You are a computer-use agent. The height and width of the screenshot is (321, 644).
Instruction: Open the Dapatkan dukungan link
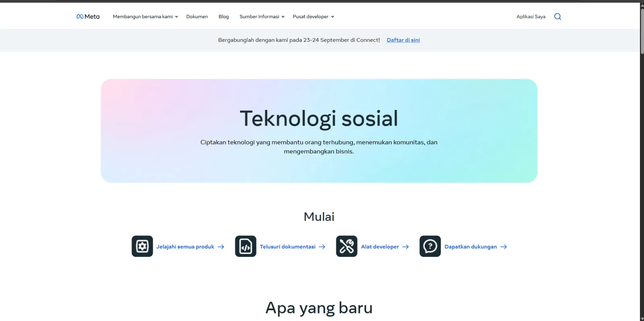click(x=471, y=247)
